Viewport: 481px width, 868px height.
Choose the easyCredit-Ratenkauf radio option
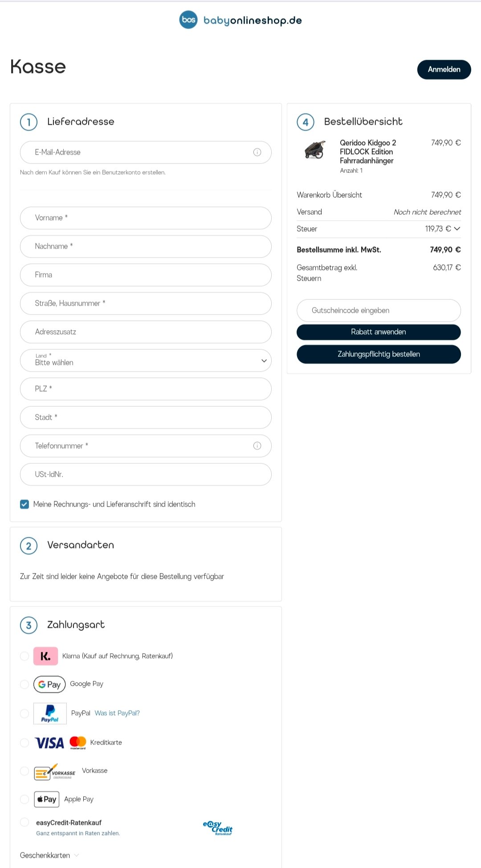pyautogui.click(x=24, y=823)
